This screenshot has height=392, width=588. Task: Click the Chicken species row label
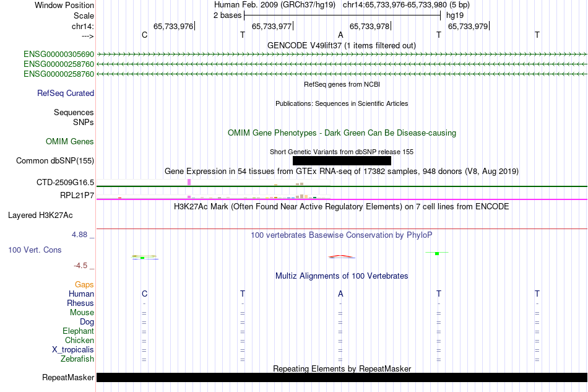click(x=79, y=340)
